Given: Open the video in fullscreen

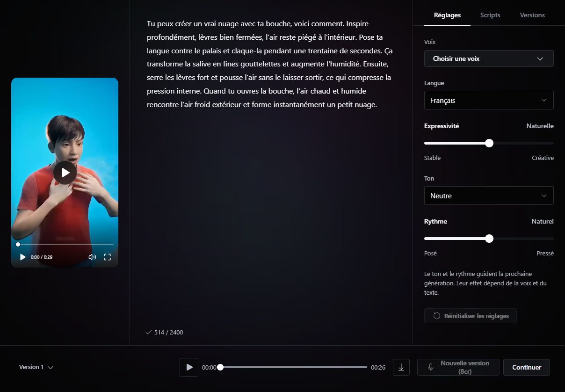Looking at the screenshot, I should (x=107, y=257).
